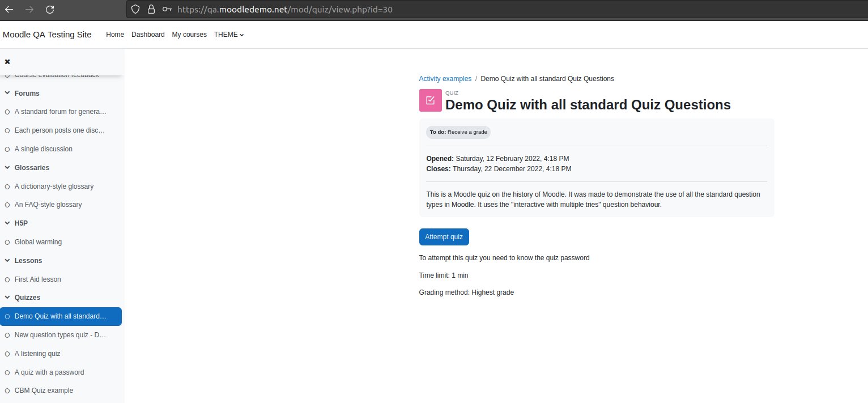Reload the page with refresh icon
The image size is (868, 403).
click(x=50, y=9)
